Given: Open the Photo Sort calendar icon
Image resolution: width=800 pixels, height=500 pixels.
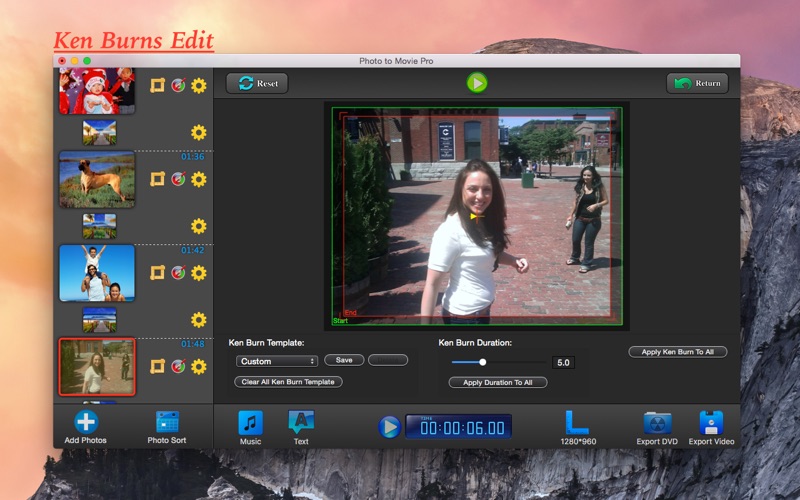Looking at the screenshot, I should 167,422.
